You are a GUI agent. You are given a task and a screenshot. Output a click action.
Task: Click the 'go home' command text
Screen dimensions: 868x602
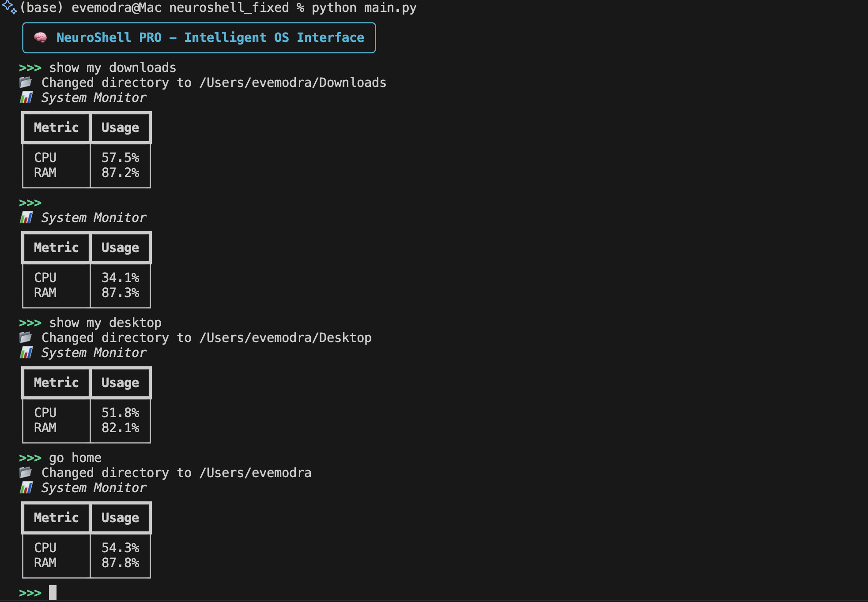(75, 458)
